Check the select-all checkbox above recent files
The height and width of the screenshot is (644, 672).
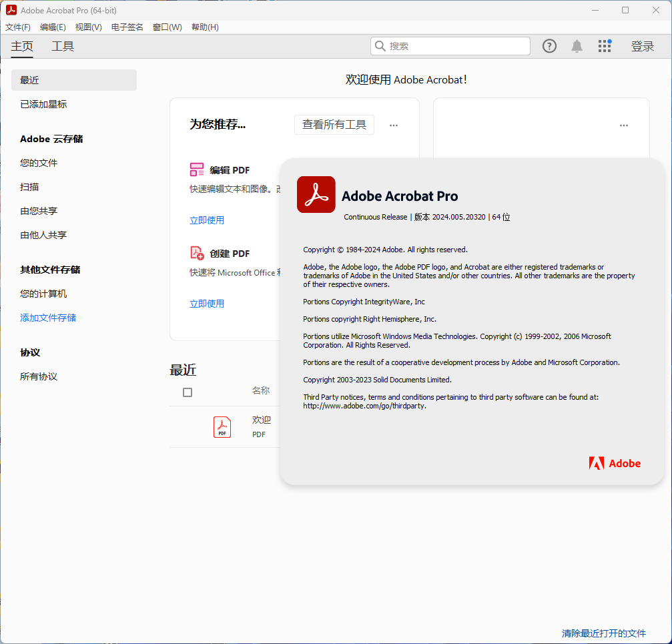click(188, 392)
